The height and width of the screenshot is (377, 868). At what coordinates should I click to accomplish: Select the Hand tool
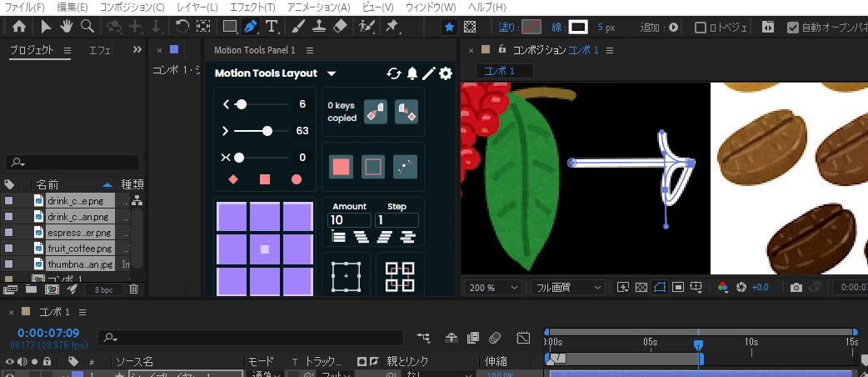[67, 26]
